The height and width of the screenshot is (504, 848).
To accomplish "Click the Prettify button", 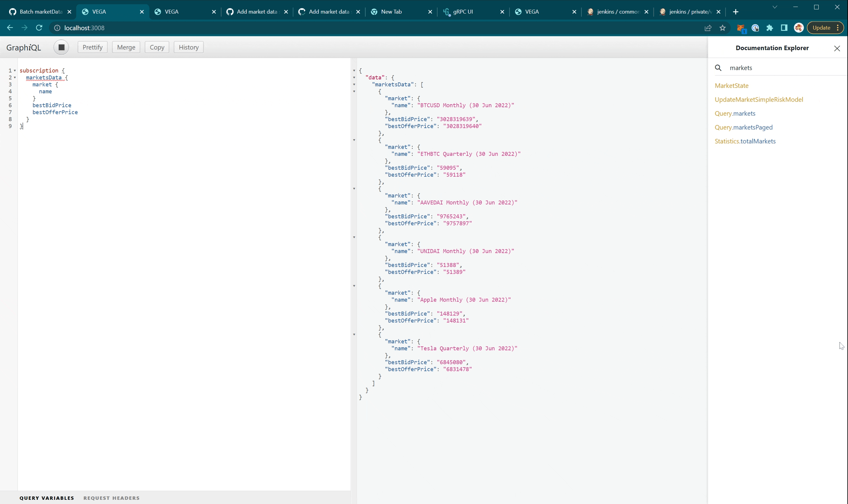I will click(92, 47).
